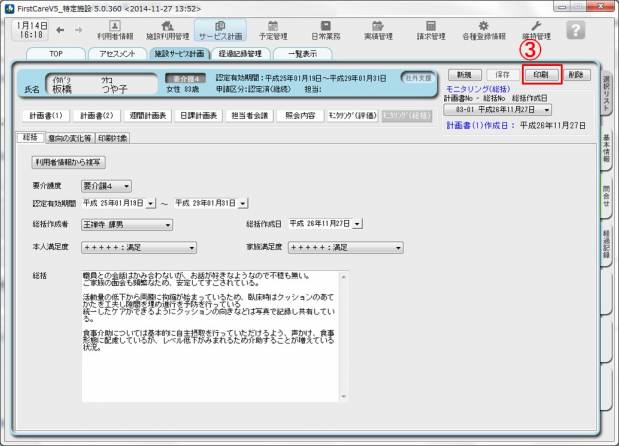Open the 家族満足度 dropdown
The width and height of the screenshot is (619, 446).
point(346,248)
